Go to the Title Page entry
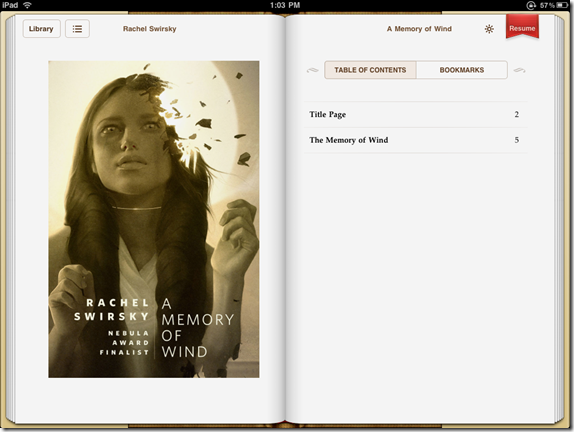Screen dimensions: 574x432 (x=415, y=115)
